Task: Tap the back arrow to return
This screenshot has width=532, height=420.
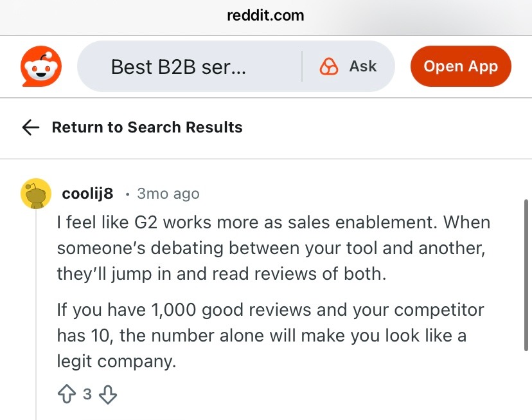Action: (x=30, y=127)
